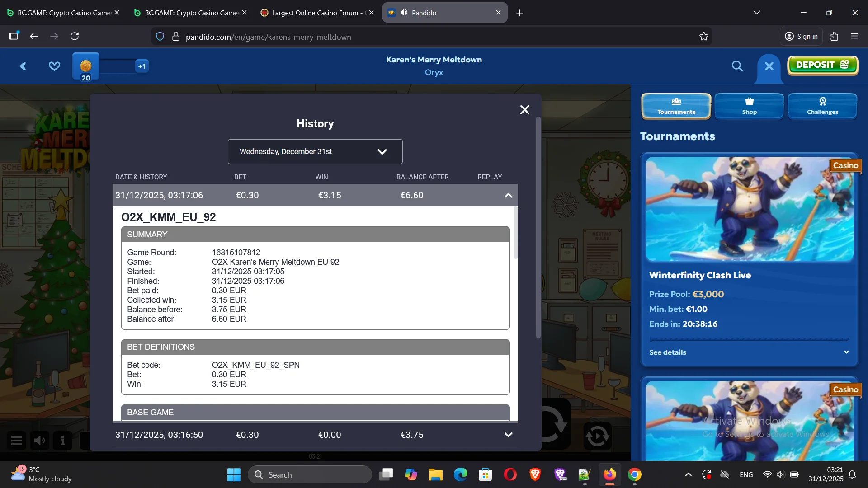
Task: Close the Pandido browser tab
Action: click(x=498, y=13)
